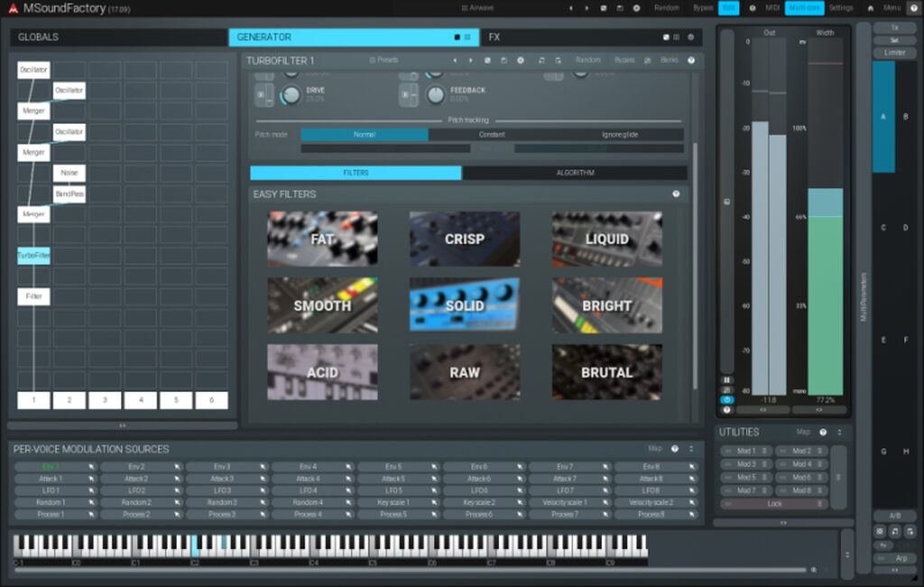
Task: Click the 1x oversampling button
Action: [894, 28]
